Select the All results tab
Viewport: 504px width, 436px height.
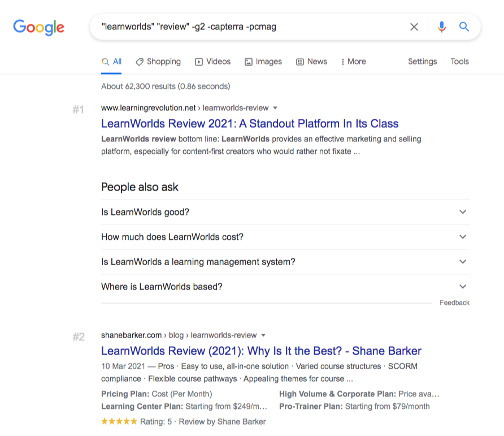coord(111,62)
